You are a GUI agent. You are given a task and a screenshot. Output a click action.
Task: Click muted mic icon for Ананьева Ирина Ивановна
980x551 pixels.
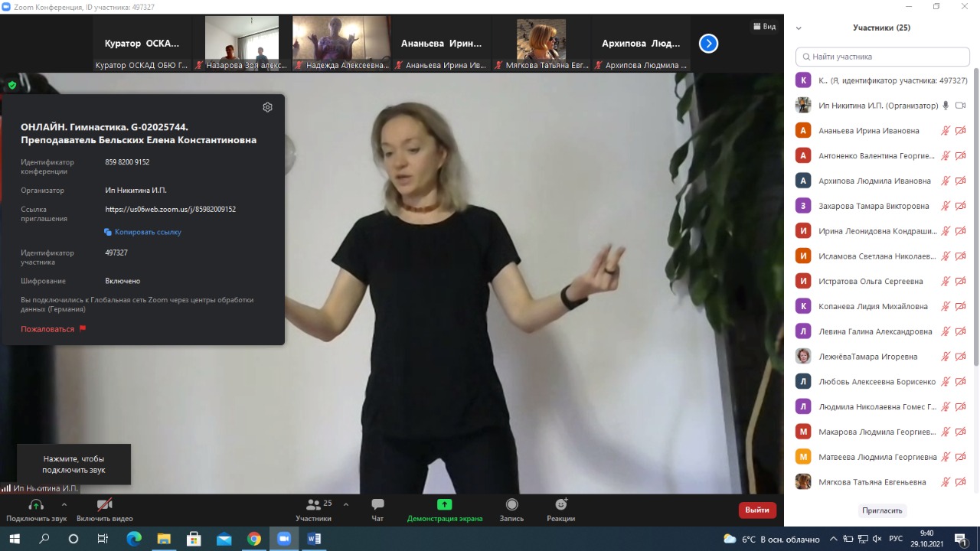click(x=946, y=131)
